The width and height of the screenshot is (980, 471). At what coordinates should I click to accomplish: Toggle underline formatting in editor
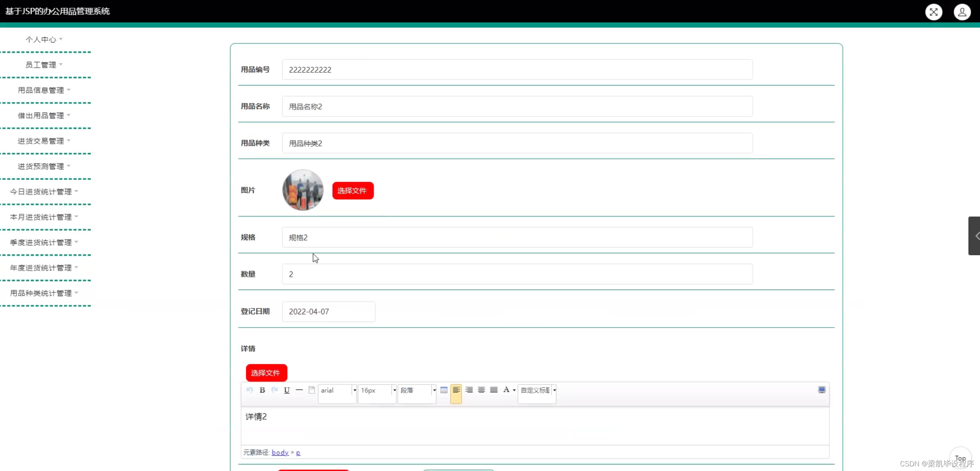[287, 390]
